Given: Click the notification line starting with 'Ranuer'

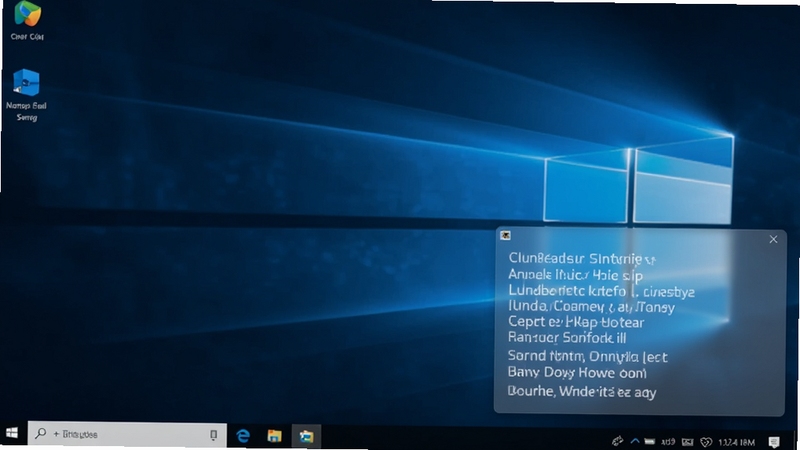Looking at the screenshot, I should (567, 338).
